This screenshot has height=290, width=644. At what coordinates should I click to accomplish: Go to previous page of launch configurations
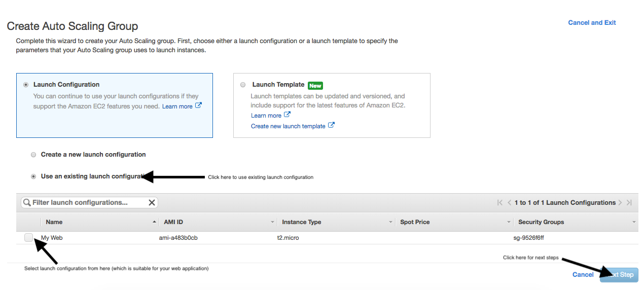[x=510, y=203]
